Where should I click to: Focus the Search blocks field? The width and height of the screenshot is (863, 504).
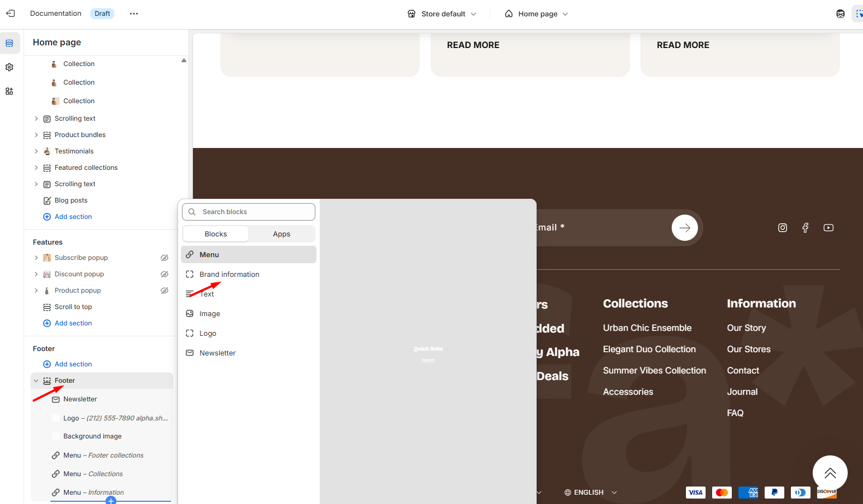point(249,212)
